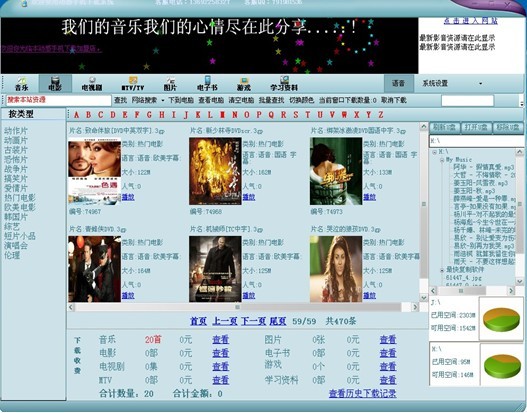This screenshot has height=413, width=527.
Task: Jump to 尾页 of results
Action: tap(278, 321)
